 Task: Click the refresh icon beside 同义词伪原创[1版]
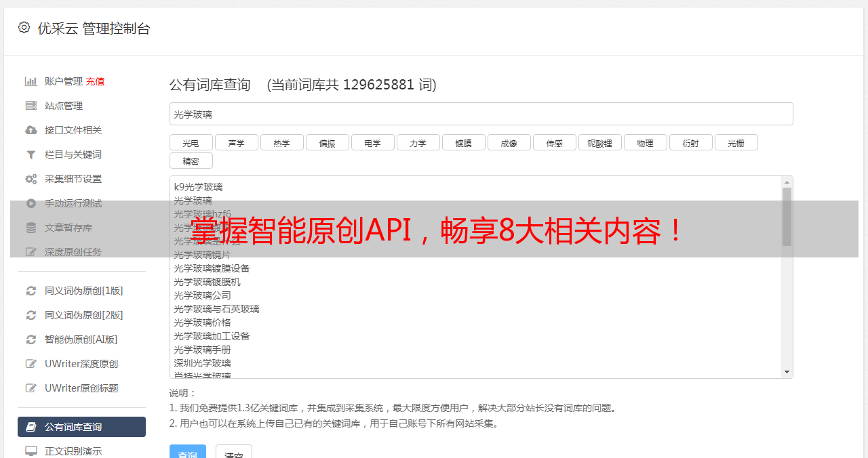point(31,291)
